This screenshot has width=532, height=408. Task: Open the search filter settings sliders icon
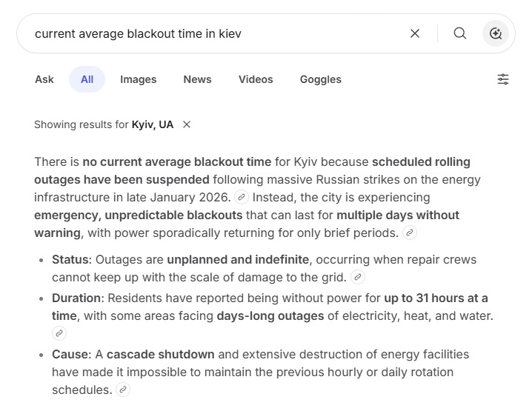(x=503, y=79)
